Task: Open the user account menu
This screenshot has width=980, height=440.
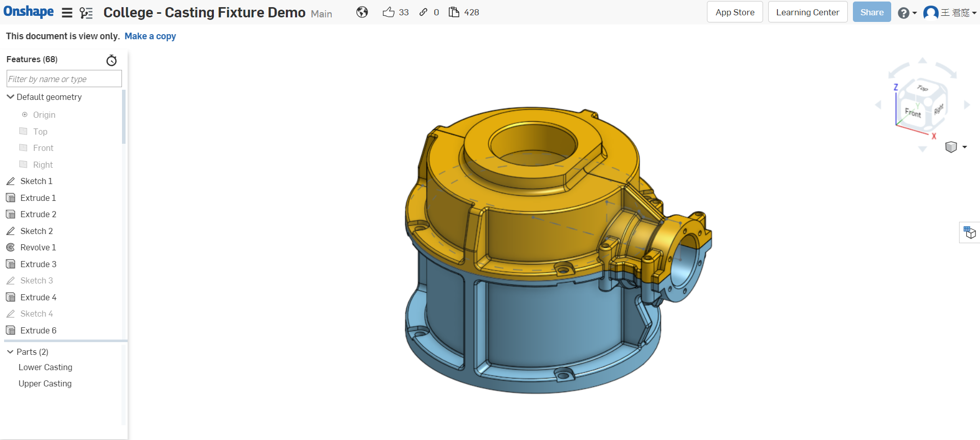Action: click(x=949, y=13)
